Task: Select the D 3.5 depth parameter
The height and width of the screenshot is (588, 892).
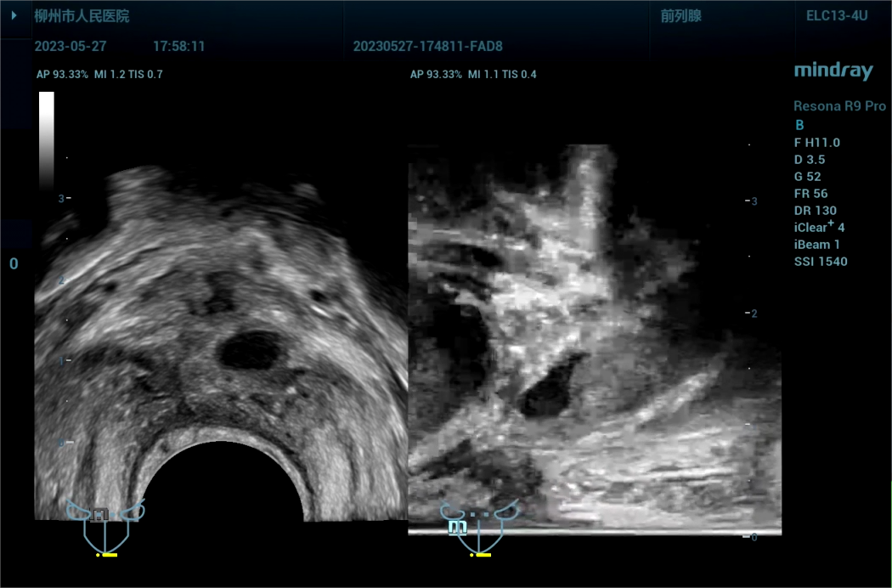Action: click(x=810, y=160)
